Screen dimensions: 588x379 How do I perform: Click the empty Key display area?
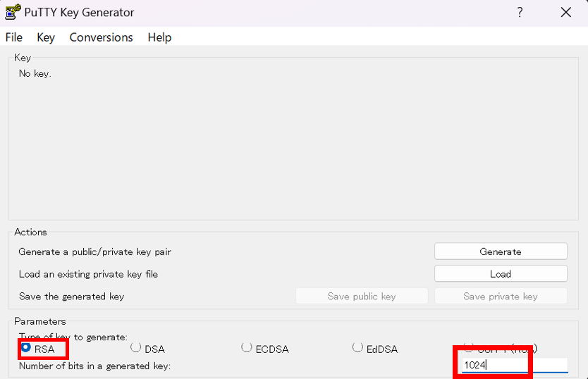[293, 141]
